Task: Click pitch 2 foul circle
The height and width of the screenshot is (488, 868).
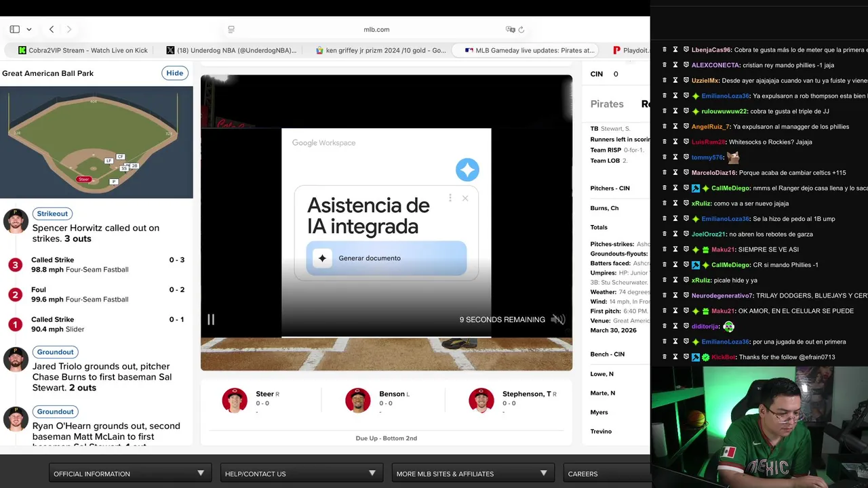Action: [x=15, y=294]
